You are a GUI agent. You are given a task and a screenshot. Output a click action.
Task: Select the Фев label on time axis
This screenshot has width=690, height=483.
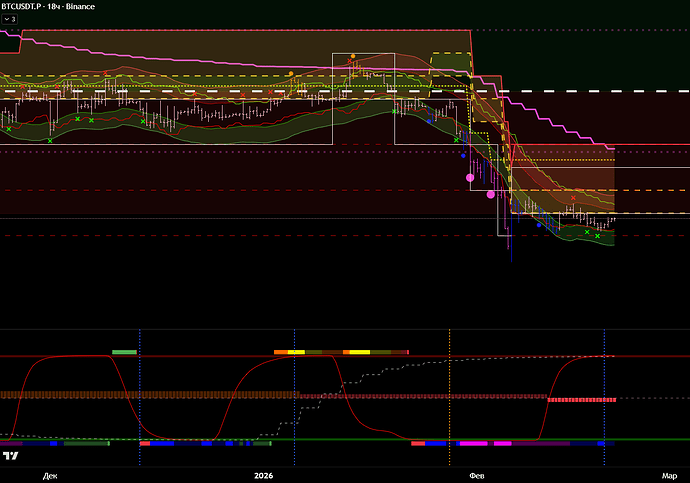click(481, 476)
